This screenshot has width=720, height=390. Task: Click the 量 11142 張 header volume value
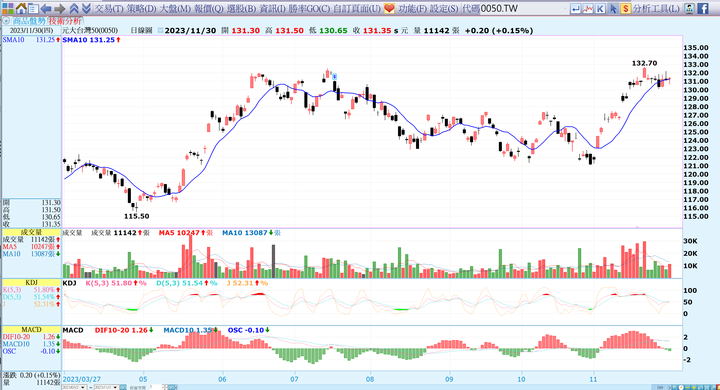point(436,30)
